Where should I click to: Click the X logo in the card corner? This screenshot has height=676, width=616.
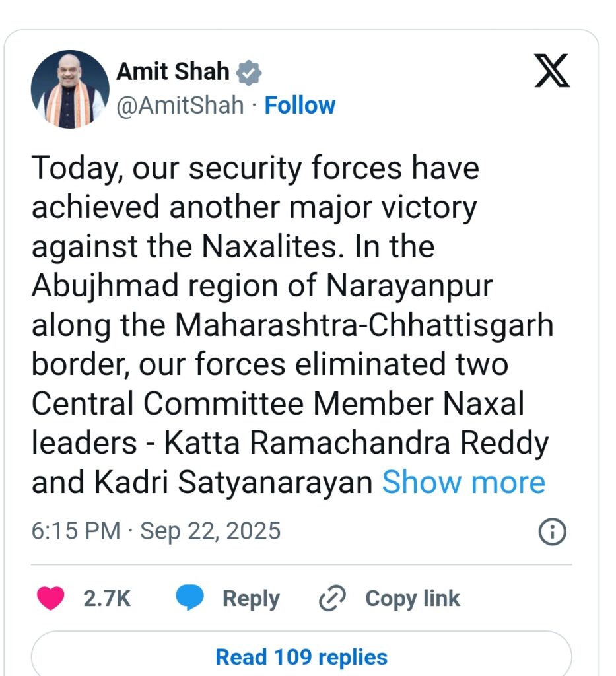coord(552,71)
